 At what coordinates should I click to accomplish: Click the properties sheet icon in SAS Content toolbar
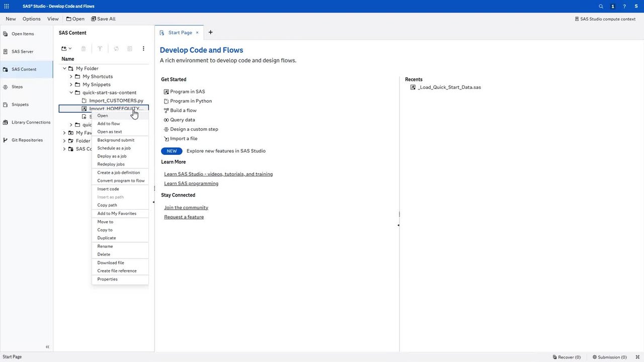[x=130, y=49]
